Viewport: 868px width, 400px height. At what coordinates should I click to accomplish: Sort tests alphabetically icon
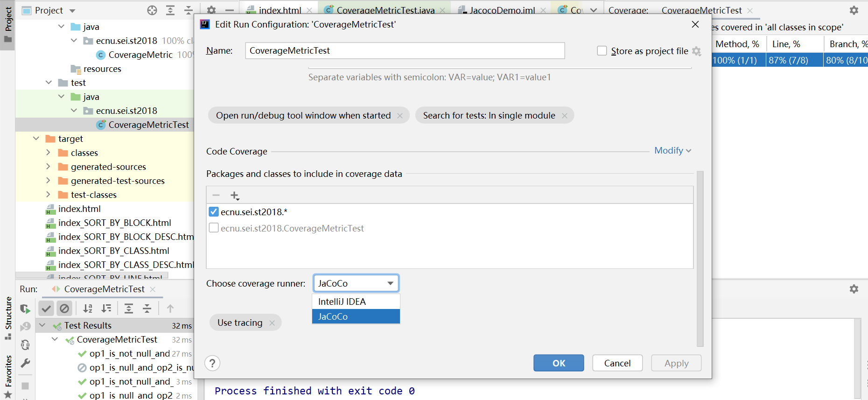click(x=88, y=309)
